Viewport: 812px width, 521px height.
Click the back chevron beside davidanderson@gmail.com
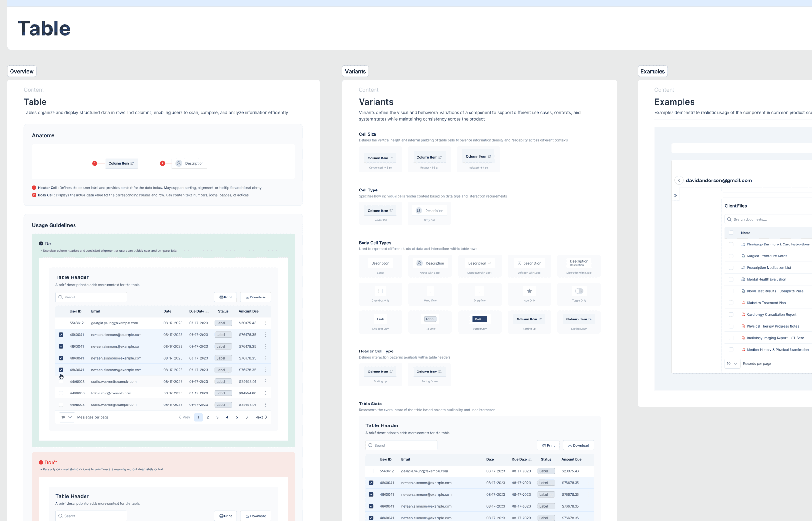click(x=679, y=181)
